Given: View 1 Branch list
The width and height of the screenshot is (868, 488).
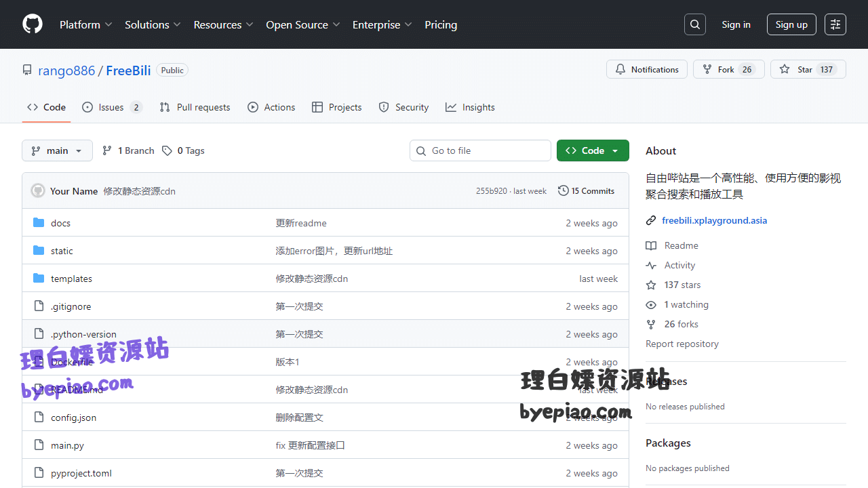Looking at the screenshot, I should click(128, 150).
